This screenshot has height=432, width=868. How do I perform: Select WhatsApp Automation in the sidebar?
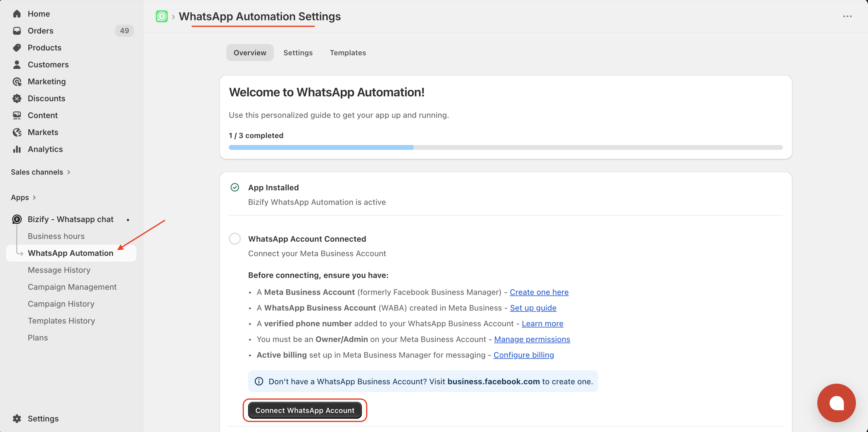[71, 253]
